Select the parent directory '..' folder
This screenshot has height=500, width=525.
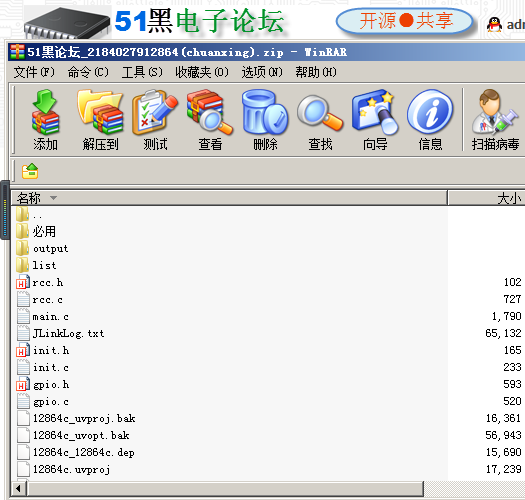click(22, 214)
